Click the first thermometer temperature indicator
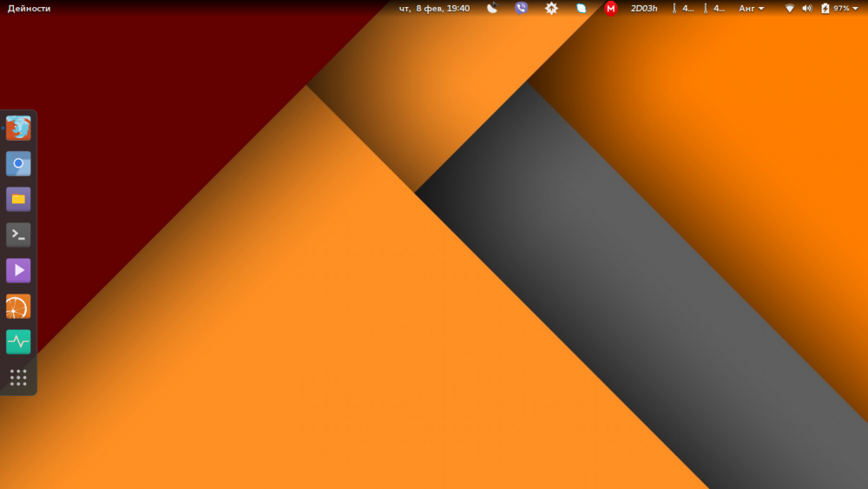 (683, 9)
